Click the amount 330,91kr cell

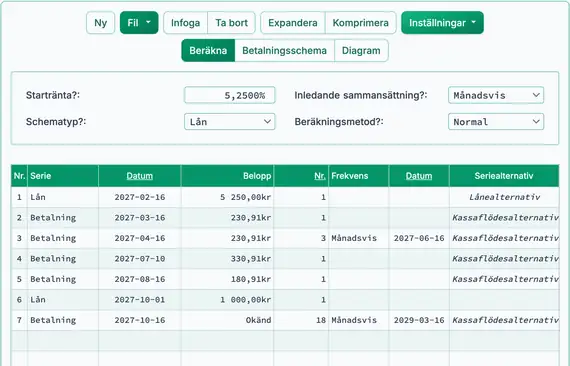tap(228, 259)
